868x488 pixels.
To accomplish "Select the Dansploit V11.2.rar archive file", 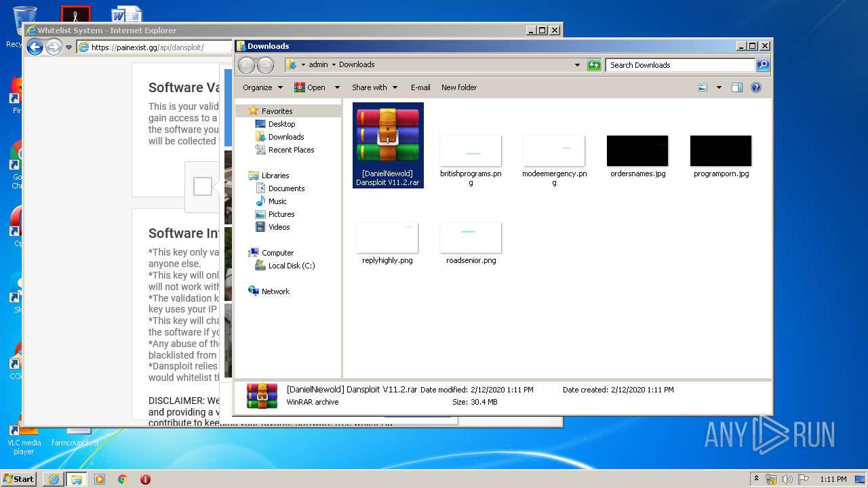I will coord(388,145).
